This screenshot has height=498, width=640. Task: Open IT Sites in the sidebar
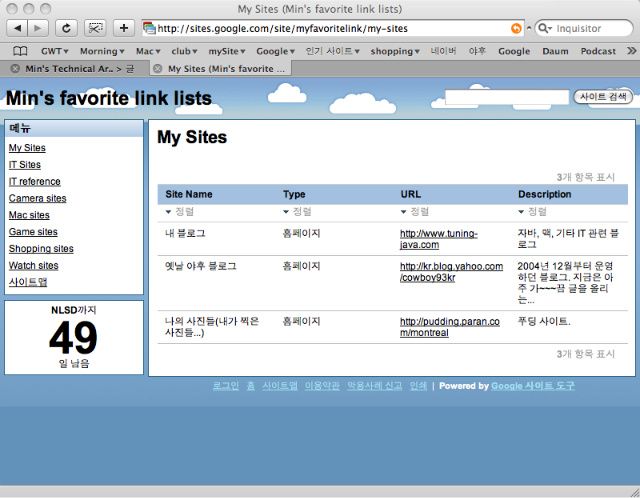click(25, 165)
